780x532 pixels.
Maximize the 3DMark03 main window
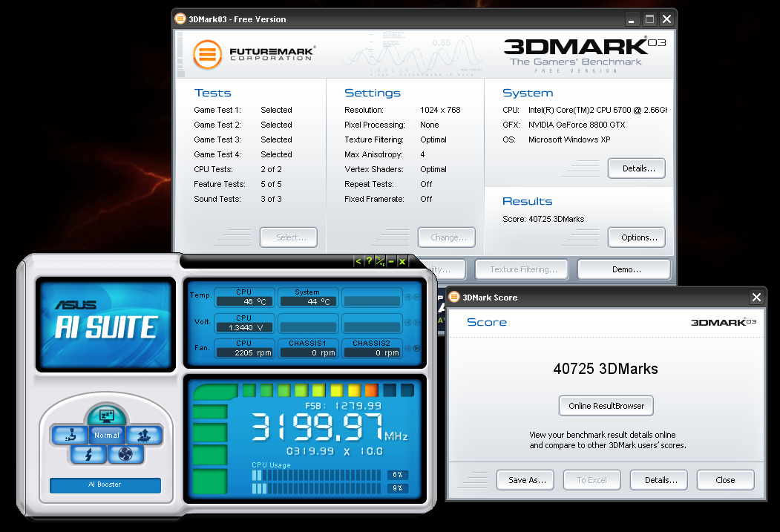point(649,19)
